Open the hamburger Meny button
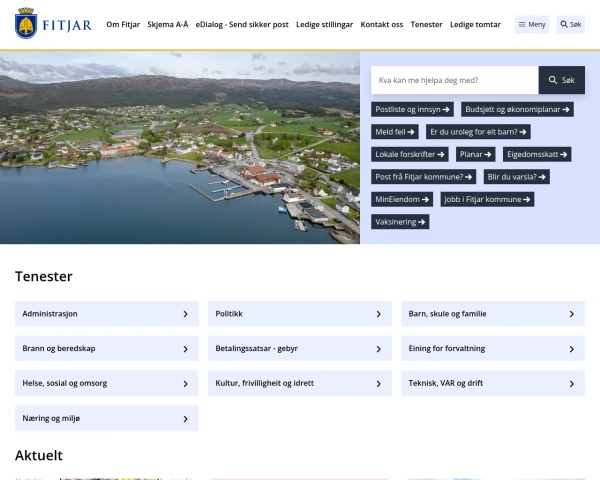 532,24
